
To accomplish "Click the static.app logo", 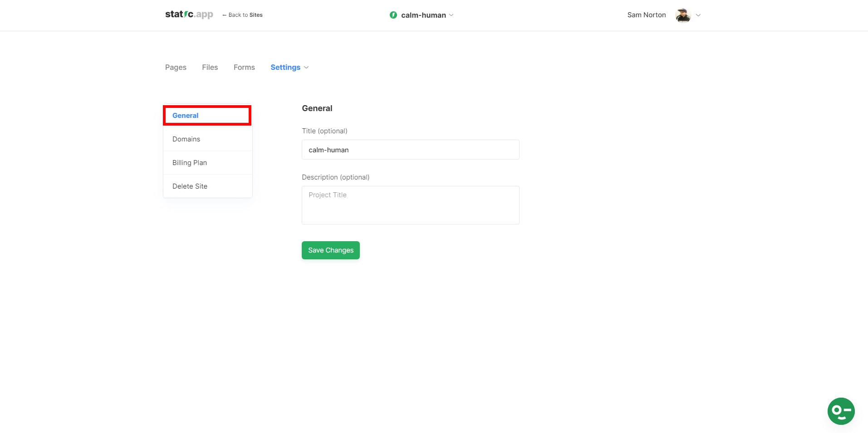I will (x=189, y=14).
